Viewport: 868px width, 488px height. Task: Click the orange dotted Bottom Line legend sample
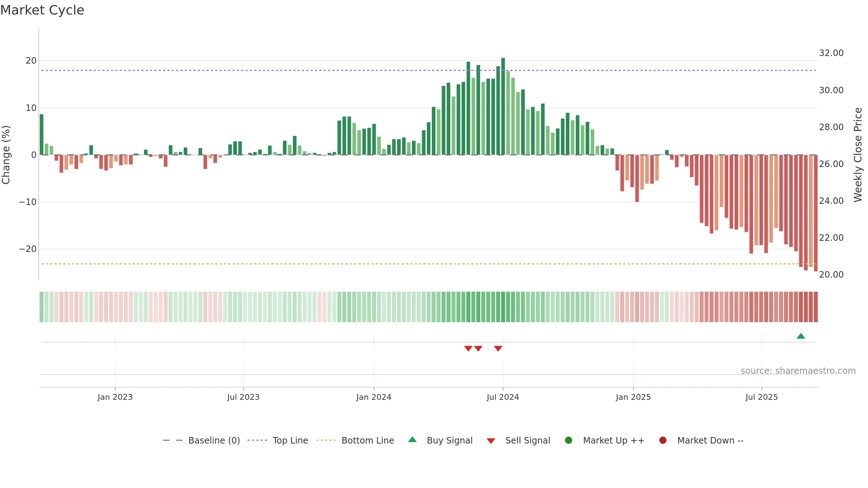click(326, 440)
